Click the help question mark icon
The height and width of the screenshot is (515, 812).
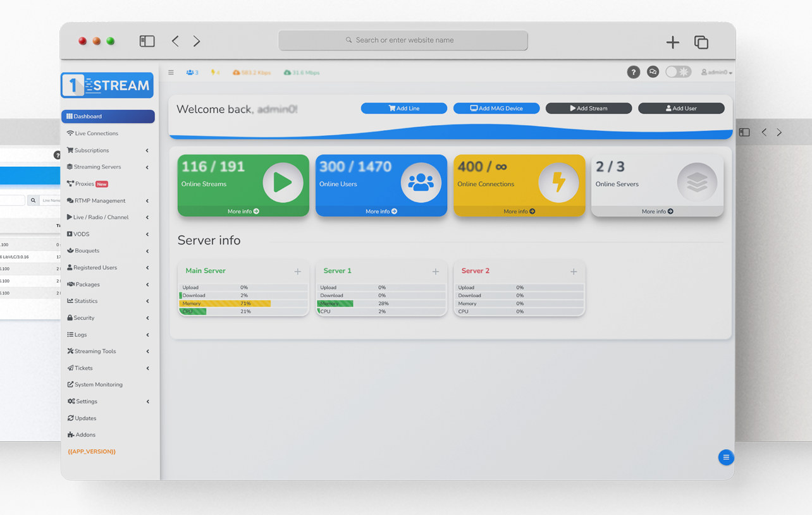click(x=633, y=72)
